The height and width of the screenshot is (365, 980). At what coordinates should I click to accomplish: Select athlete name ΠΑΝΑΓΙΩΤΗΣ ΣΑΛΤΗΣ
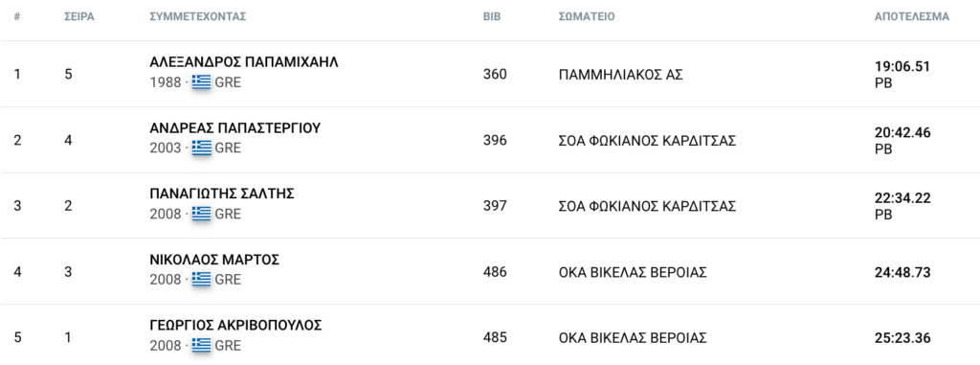[x=222, y=194]
